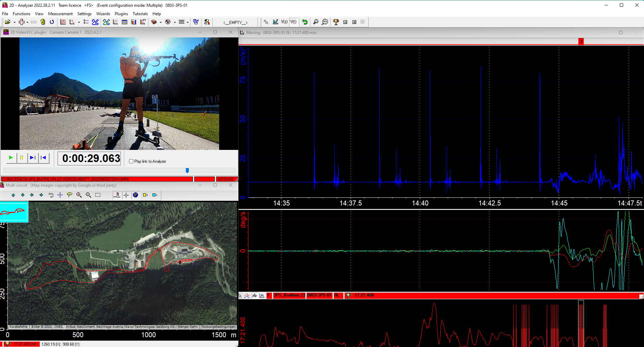Click the FFT analysis toolbar icon
The height and width of the screenshot is (347, 644).
[x=143, y=22]
